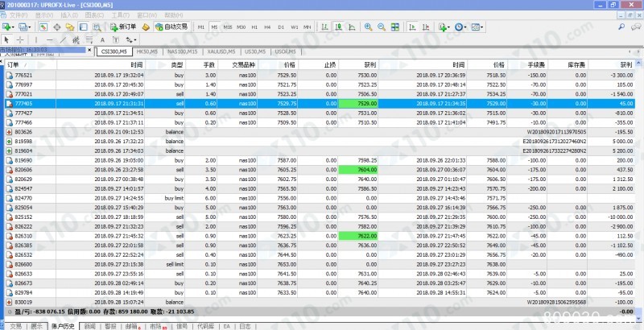Open the arrows objects dropdown
The image size is (644, 330).
[x=131, y=39]
